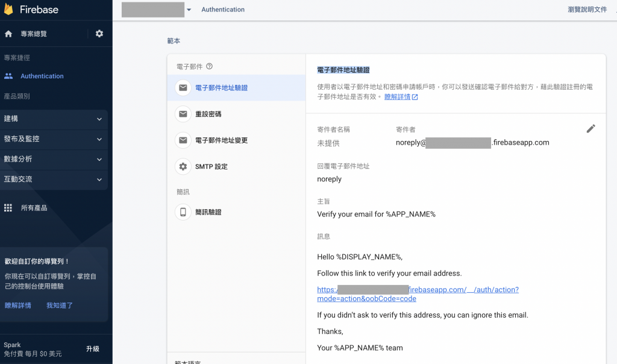The width and height of the screenshot is (617, 364).
Task: Click the 歡迎自訂你的導覽列！ heading
Action: pos(37,262)
